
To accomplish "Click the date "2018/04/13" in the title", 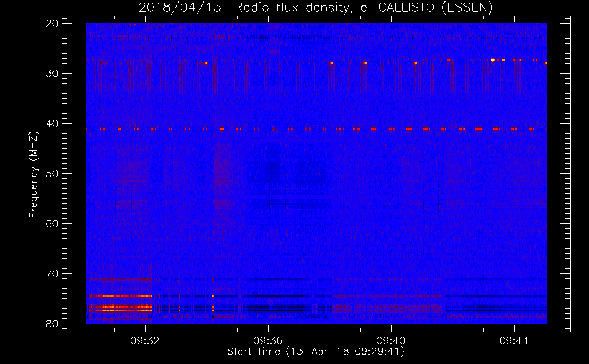I will 180,8.
